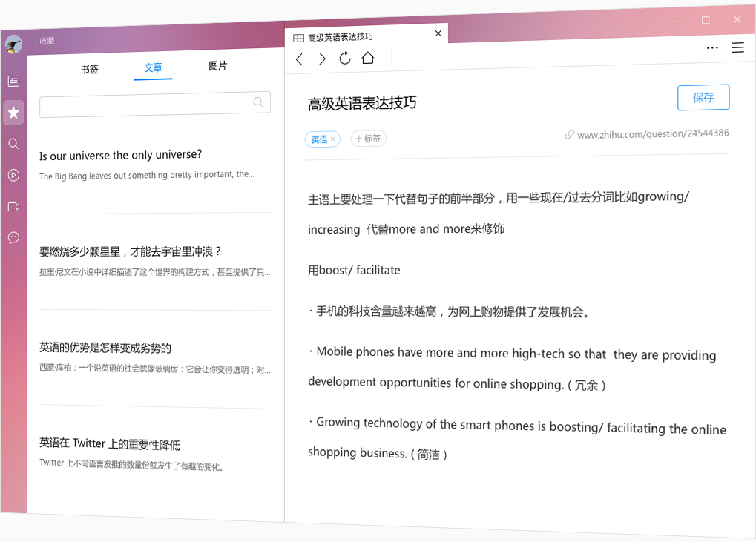Remove the 英语 tag

332,139
